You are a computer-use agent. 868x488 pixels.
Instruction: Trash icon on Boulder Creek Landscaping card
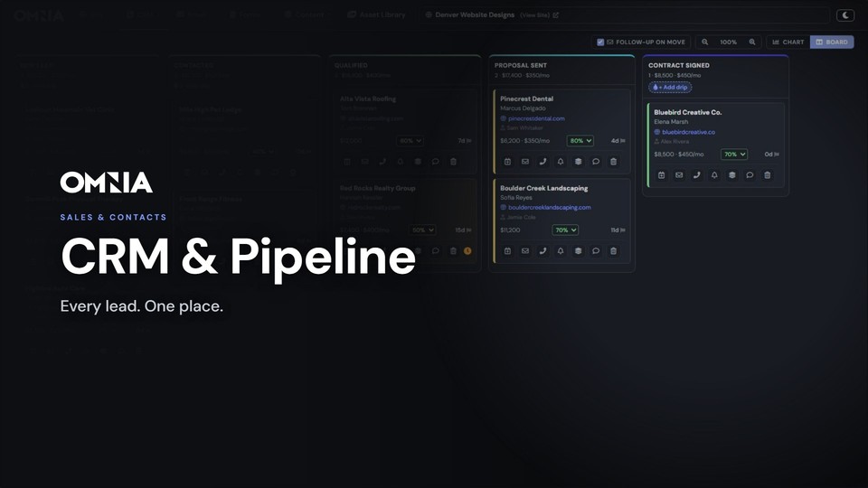(613, 250)
